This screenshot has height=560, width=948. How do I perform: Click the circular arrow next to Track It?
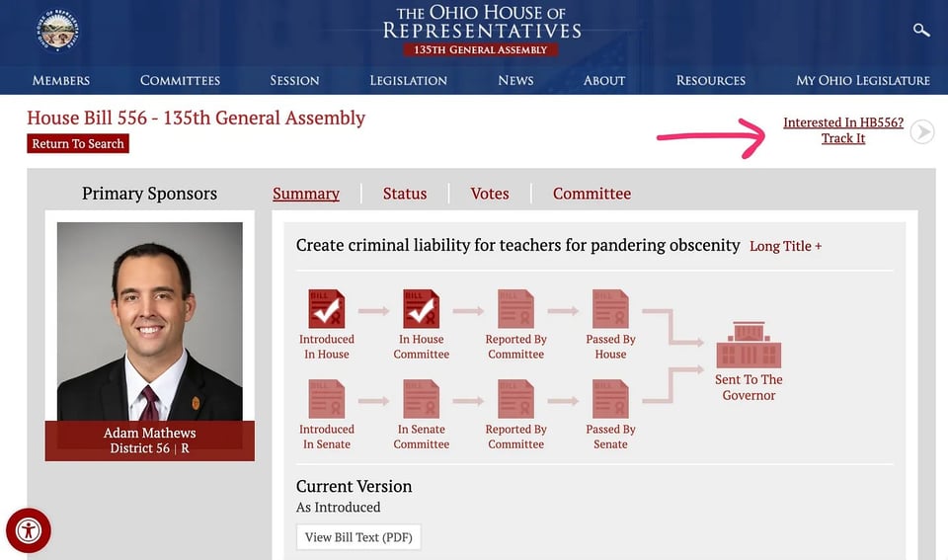coord(922,131)
